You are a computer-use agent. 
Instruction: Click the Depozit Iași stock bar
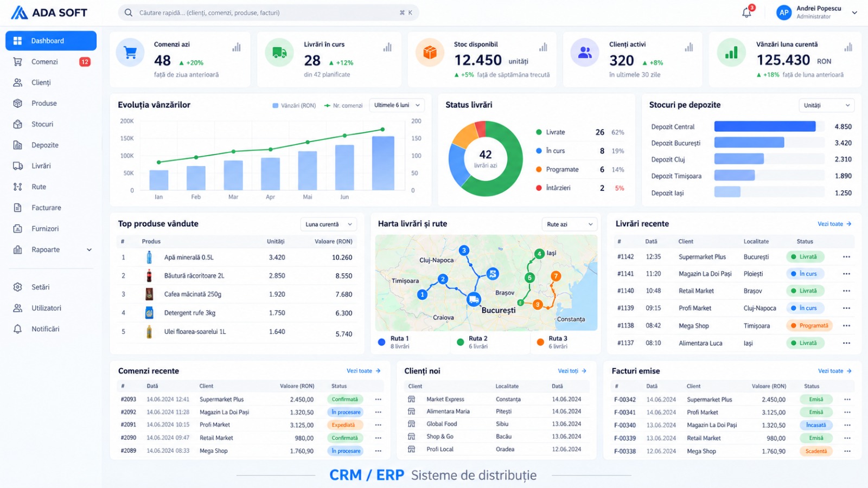(727, 192)
